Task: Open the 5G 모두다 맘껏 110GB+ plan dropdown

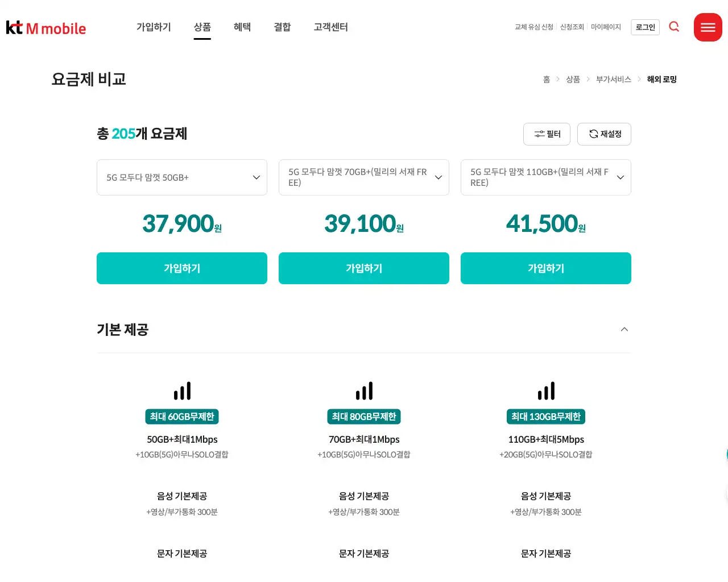Action: pyautogui.click(x=546, y=177)
